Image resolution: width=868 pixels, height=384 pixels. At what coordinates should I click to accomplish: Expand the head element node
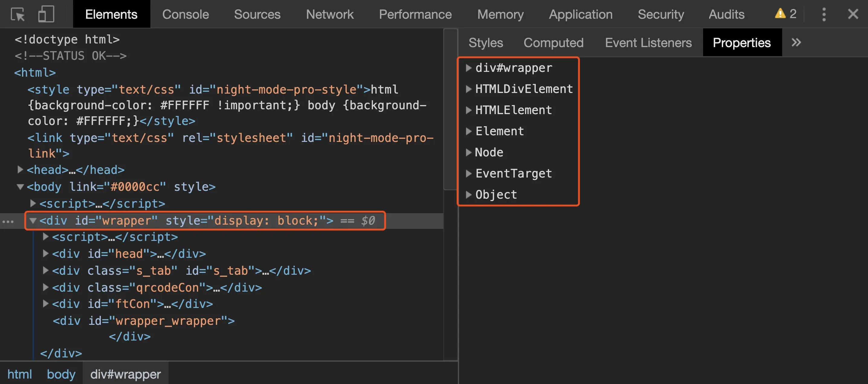(x=20, y=169)
